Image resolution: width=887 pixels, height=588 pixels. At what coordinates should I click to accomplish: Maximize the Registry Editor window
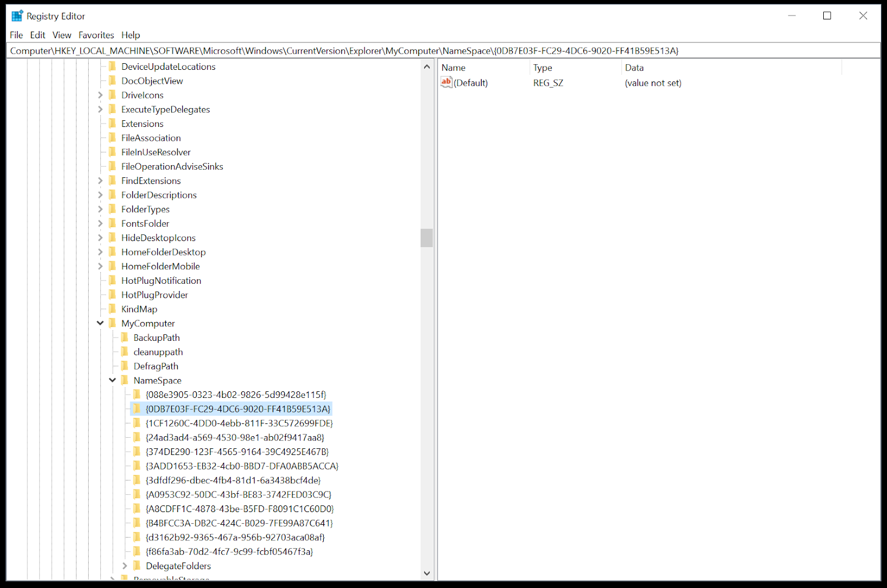pos(827,16)
